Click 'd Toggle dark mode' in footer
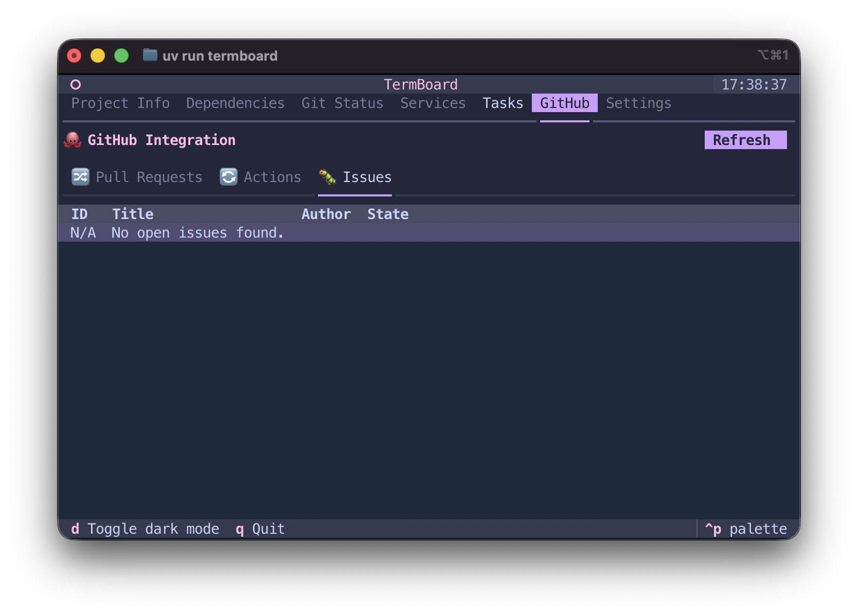This screenshot has width=858, height=616. (145, 529)
